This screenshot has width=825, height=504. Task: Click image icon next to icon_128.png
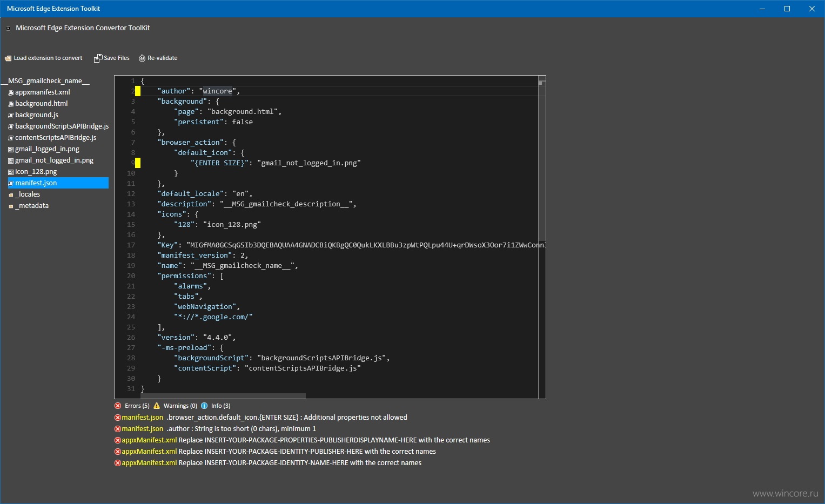pyautogui.click(x=11, y=172)
